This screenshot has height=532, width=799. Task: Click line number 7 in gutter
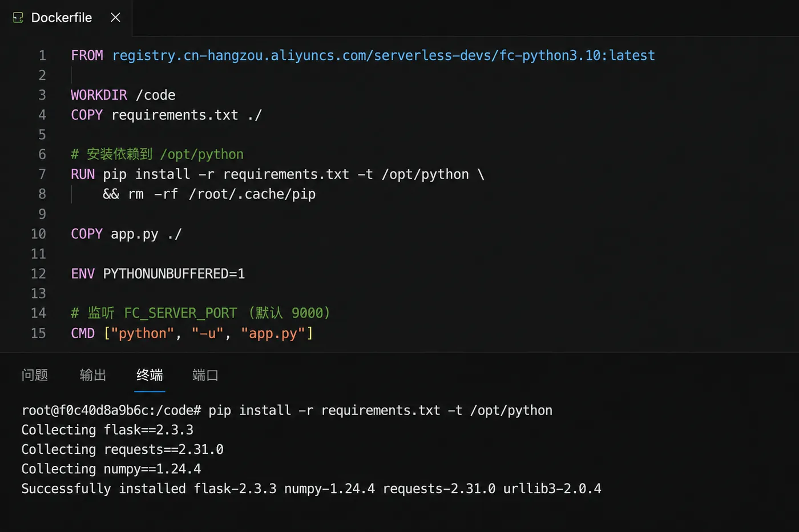click(x=42, y=174)
